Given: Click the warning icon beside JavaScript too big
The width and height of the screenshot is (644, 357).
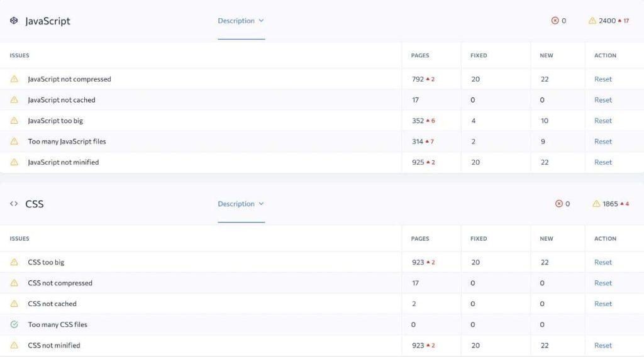Looking at the screenshot, I should (x=14, y=121).
